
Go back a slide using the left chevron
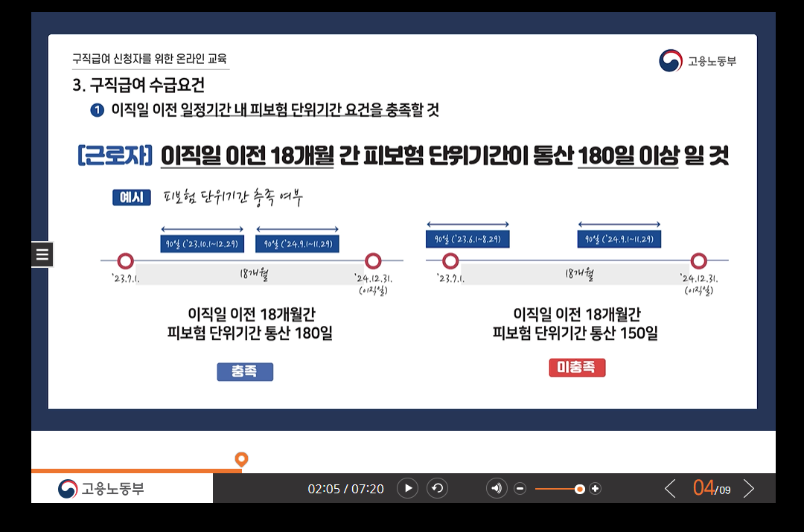pyautogui.click(x=669, y=488)
